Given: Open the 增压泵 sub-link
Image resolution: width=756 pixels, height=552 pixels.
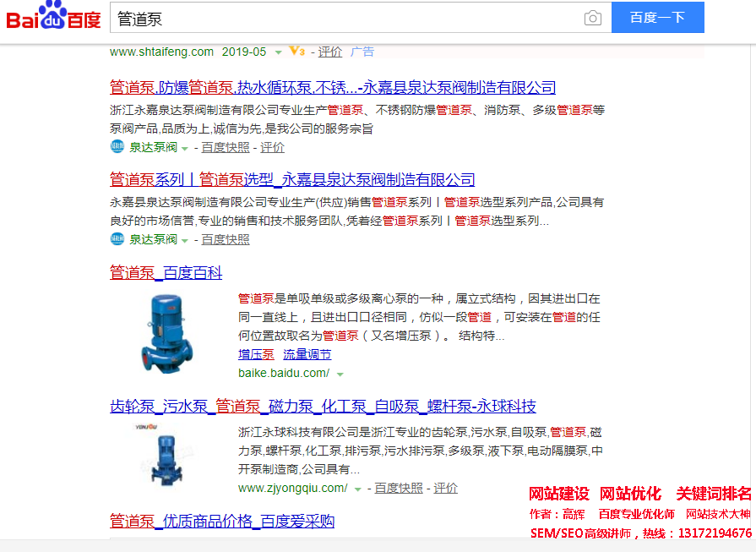Looking at the screenshot, I should tap(256, 354).
